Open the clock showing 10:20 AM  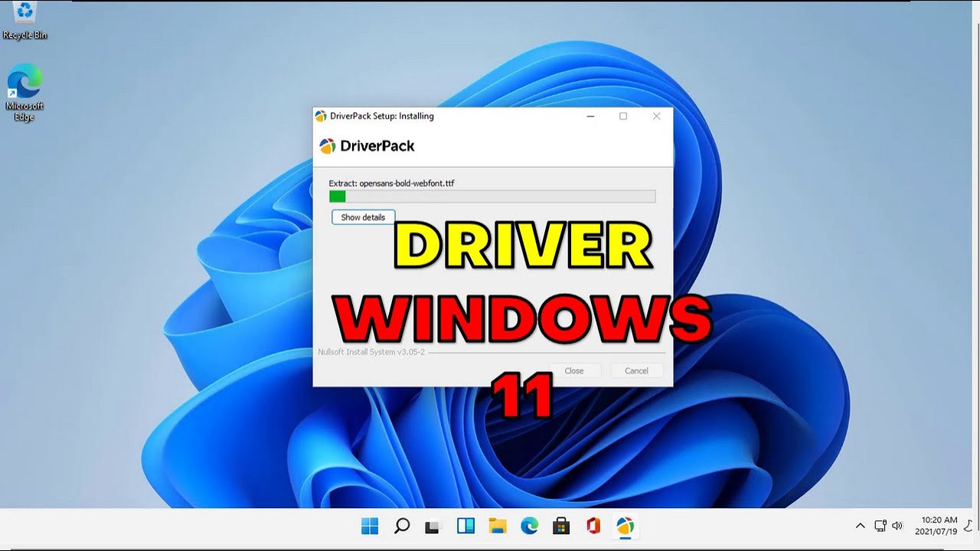936,526
